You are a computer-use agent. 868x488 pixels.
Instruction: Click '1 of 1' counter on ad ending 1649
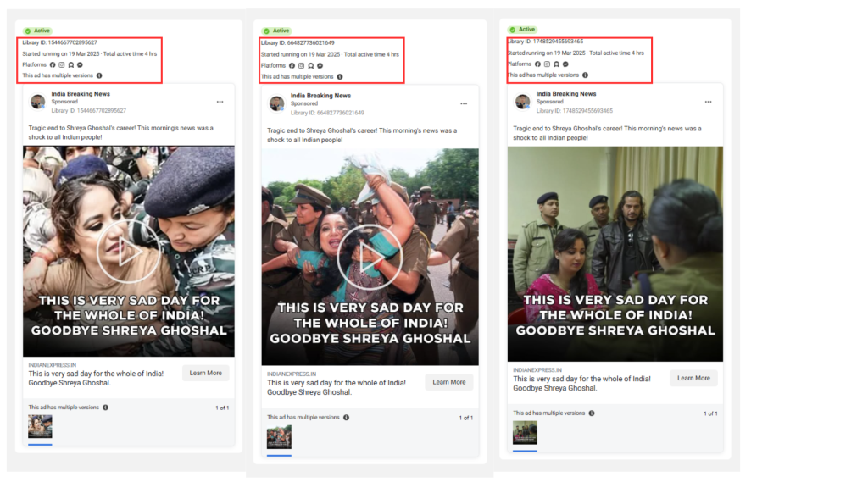click(465, 418)
